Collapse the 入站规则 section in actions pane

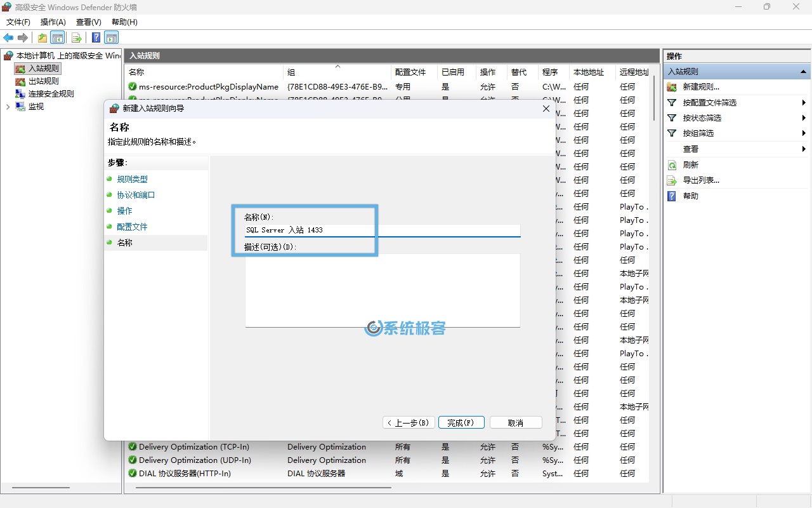coord(804,72)
